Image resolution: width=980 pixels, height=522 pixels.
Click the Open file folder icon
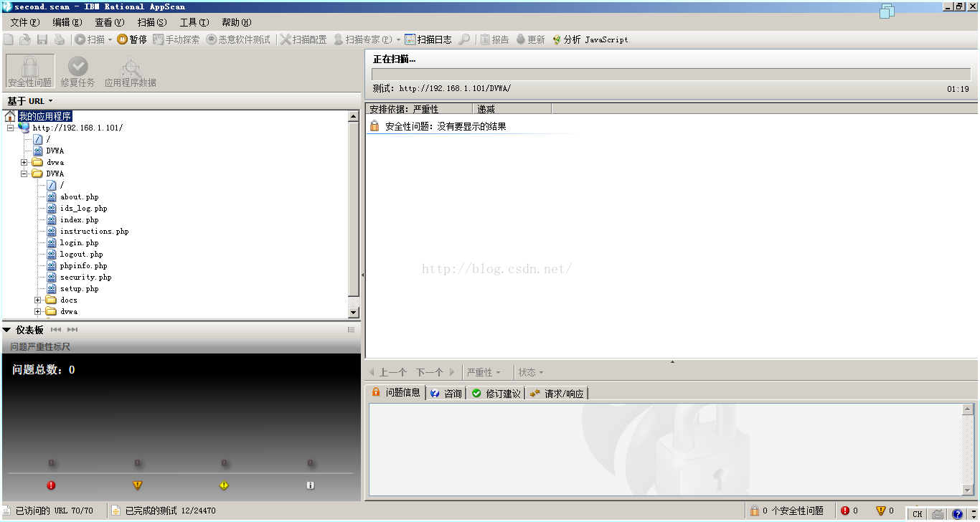point(25,39)
